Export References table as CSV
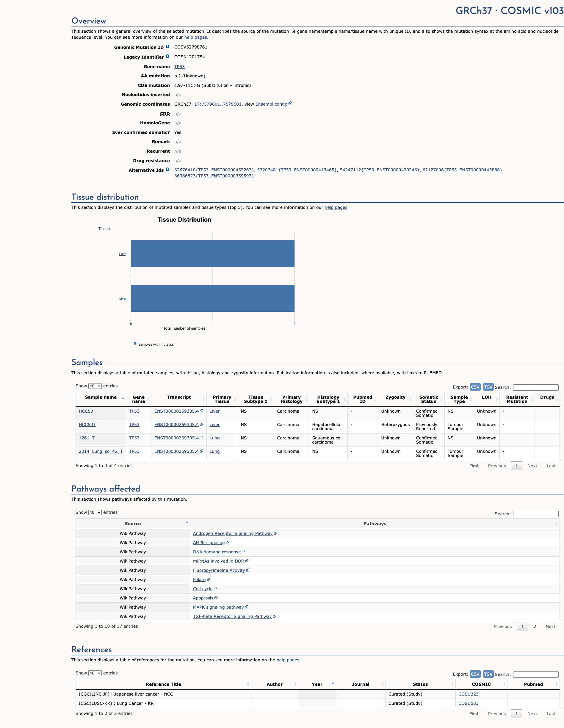This screenshot has width=564, height=728. point(475,674)
